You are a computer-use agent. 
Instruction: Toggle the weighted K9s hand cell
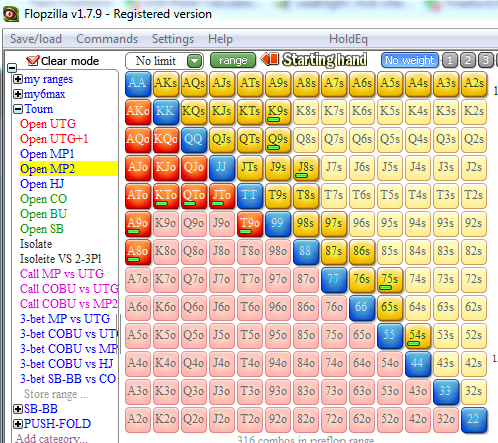[x=278, y=111]
